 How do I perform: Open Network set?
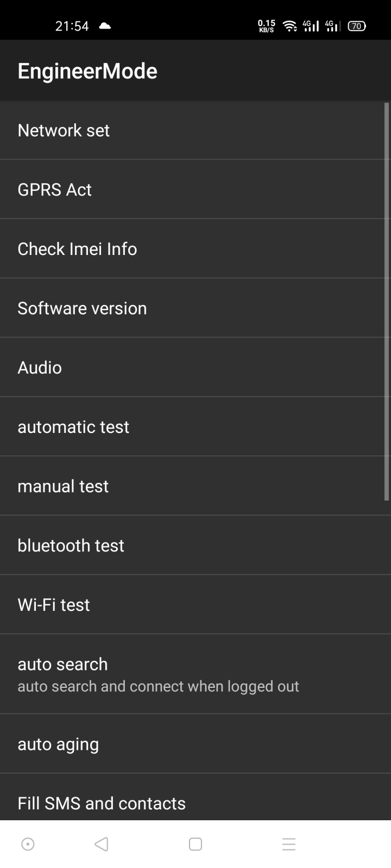pyautogui.click(x=195, y=130)
